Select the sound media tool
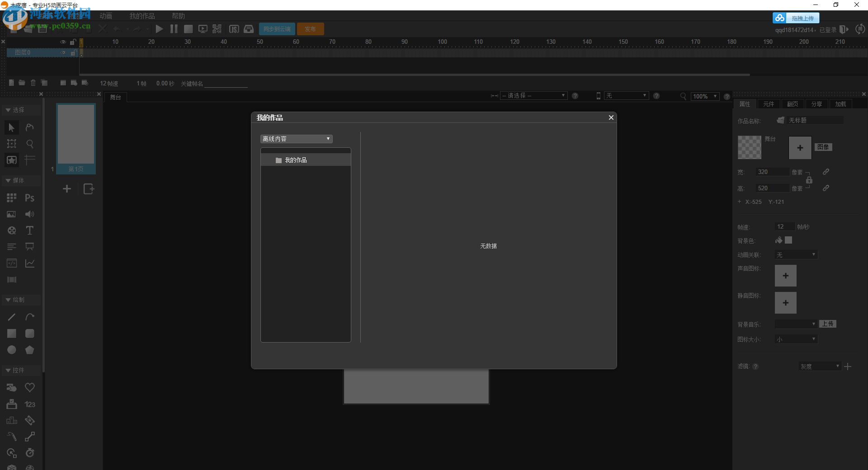Screen dimensions: 868x470 click(x=29, y=214)
